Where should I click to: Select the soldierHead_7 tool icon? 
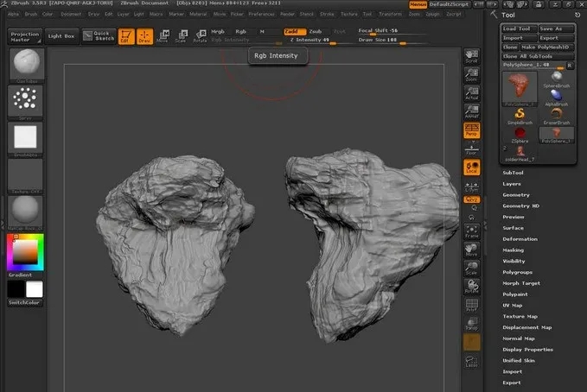[520, 154]
